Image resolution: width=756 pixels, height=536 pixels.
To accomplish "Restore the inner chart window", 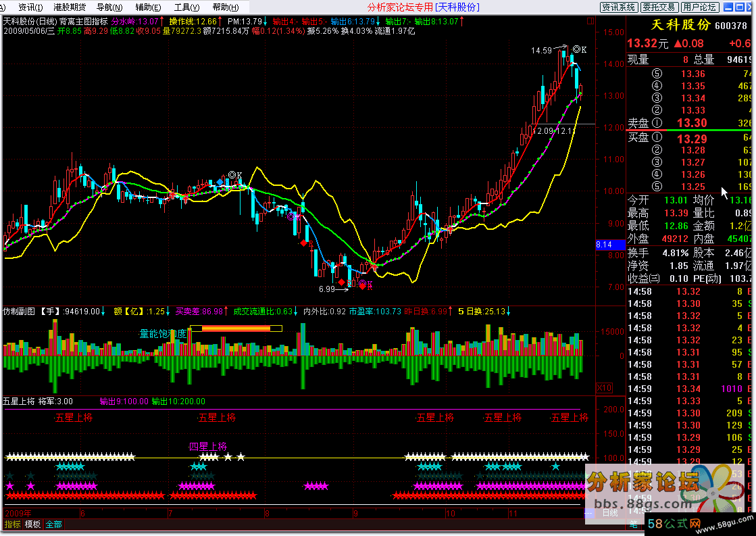I will pos(738,7).
